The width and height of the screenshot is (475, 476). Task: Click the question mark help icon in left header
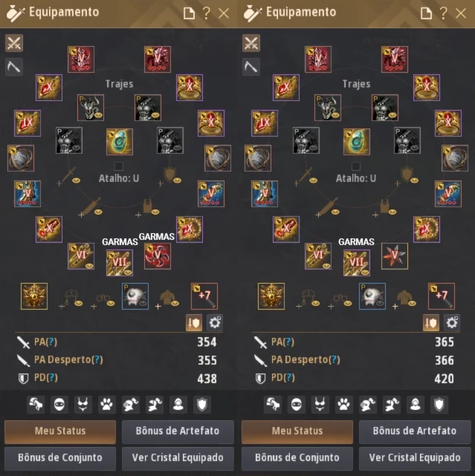coord(207,13)
